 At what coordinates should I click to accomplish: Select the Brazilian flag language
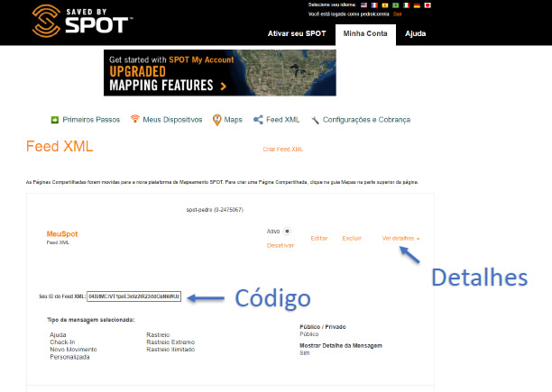tap(395, 5)
